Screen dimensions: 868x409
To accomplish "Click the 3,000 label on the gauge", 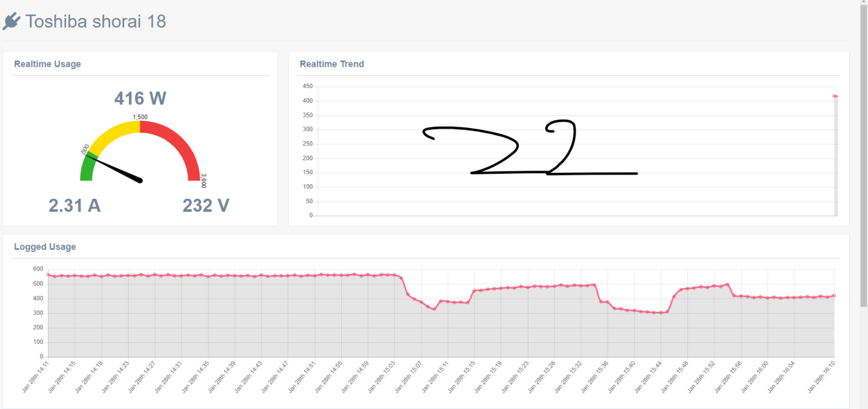I will coord(203,180).
